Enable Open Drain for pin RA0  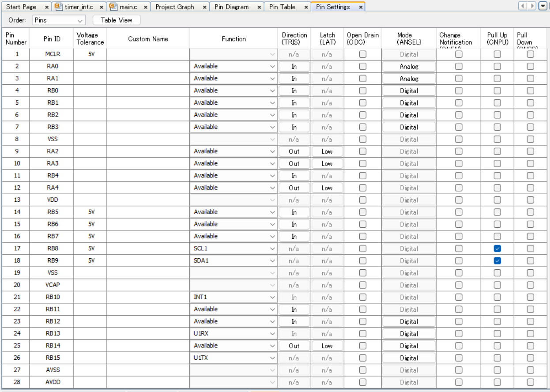click(362, 66)
